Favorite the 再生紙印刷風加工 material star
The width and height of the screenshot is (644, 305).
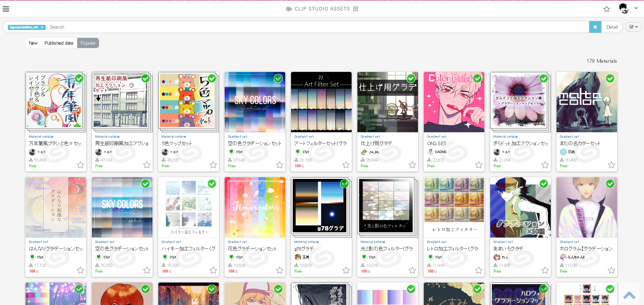(147, 165)
